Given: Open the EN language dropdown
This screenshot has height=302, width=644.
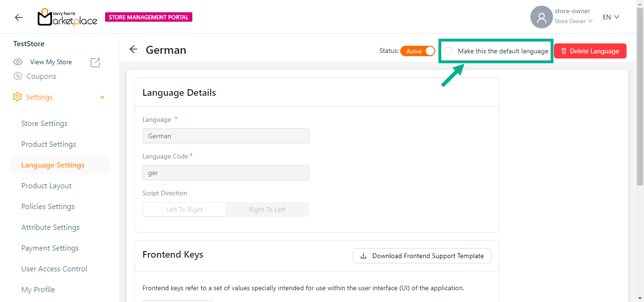Looking at the screenshot, I should [611, 17].
